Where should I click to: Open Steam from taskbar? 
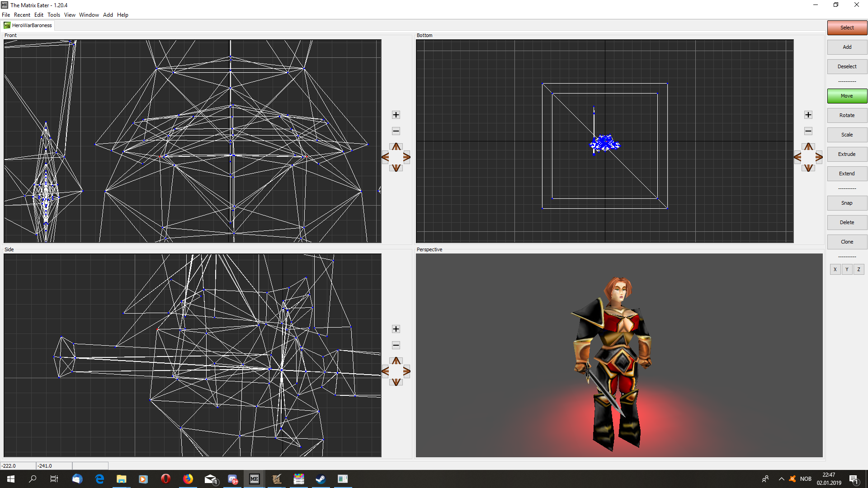click(x=321, y=479)
